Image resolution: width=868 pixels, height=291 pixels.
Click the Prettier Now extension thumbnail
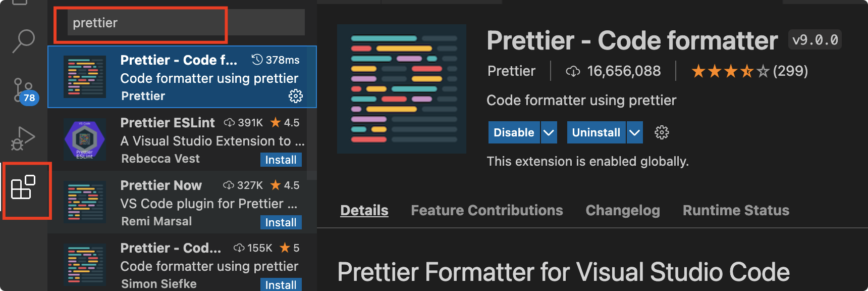(x=85, y=202)
